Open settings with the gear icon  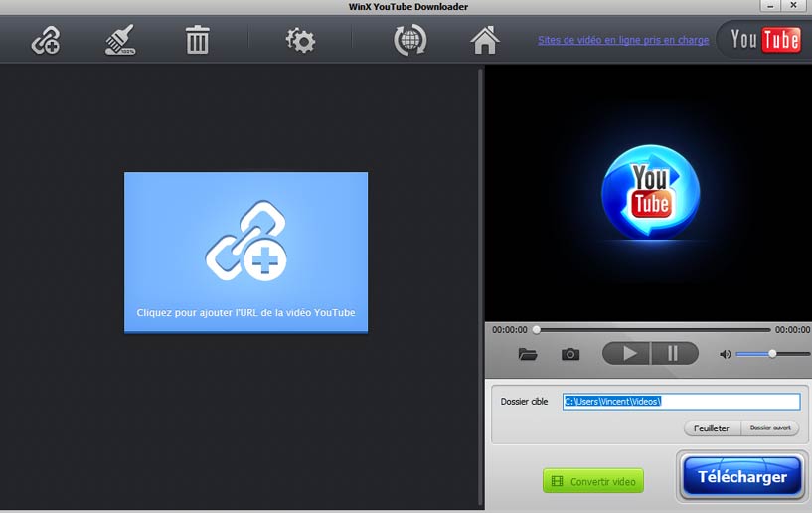coord(300,41)
